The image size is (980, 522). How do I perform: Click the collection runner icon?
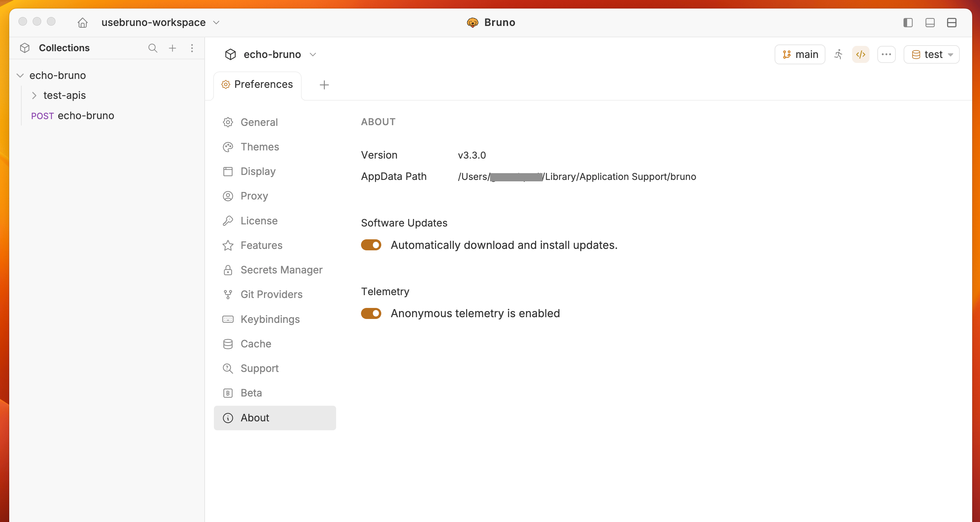839,54
